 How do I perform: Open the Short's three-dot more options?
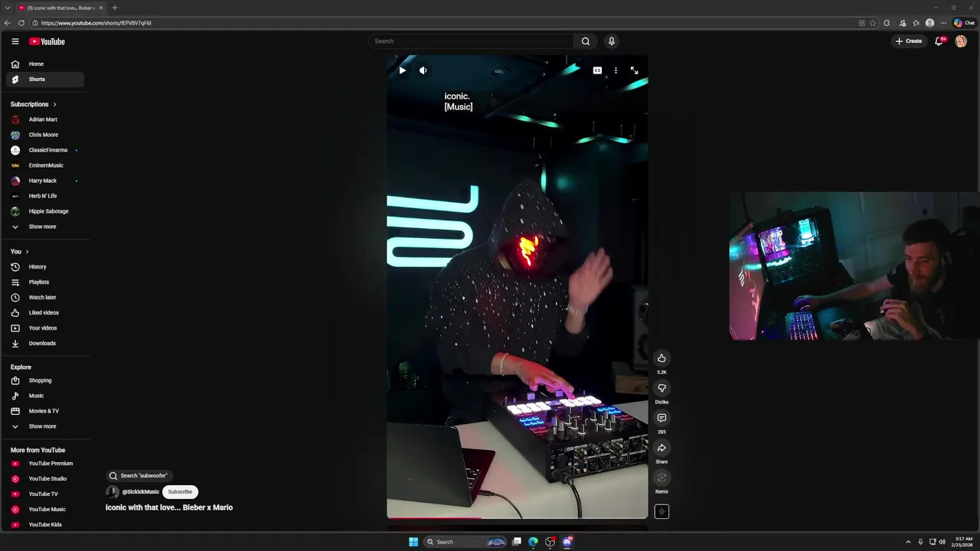[616, 70]
